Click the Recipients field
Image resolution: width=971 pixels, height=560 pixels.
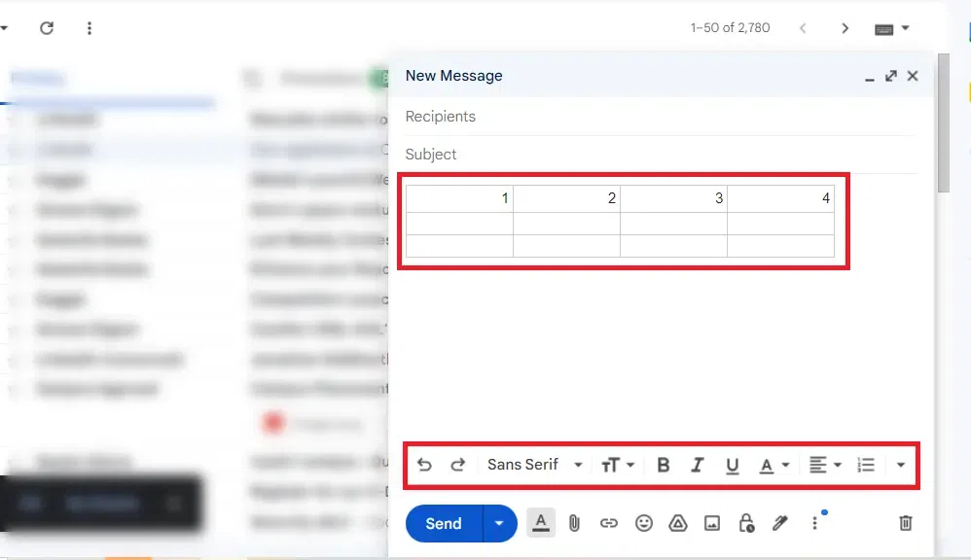click(x=660, y=117)
